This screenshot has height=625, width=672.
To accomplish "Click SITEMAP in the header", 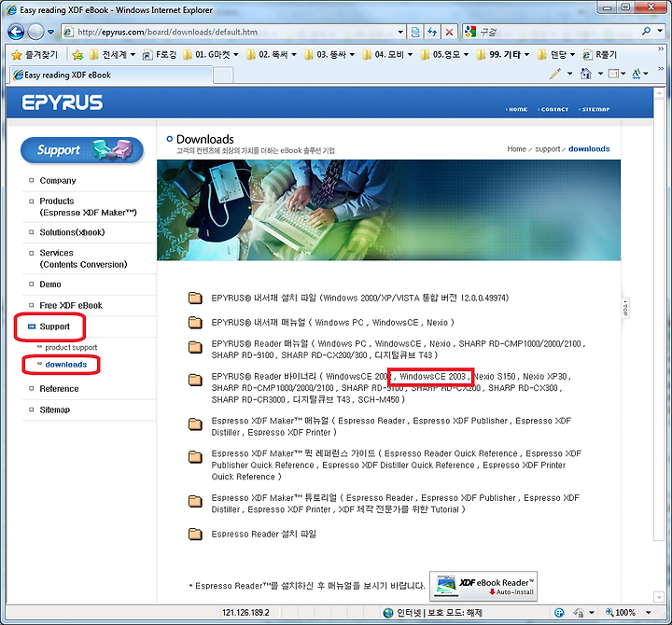I will tap(595, 109).
